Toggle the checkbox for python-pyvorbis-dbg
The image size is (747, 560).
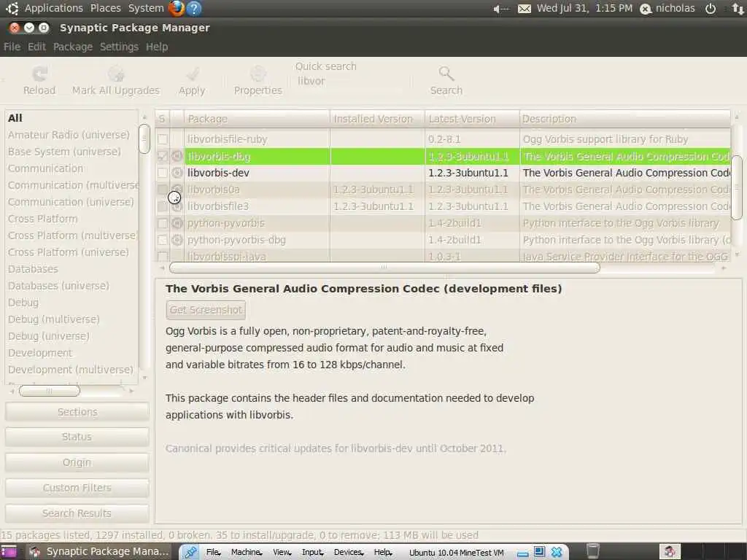pyautogui.click(x=163, y=239)
